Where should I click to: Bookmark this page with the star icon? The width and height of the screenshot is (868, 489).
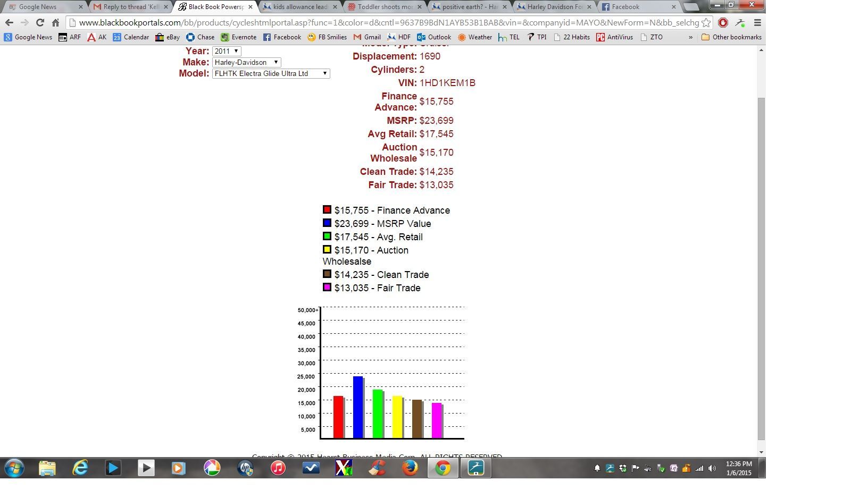(706, 23)
